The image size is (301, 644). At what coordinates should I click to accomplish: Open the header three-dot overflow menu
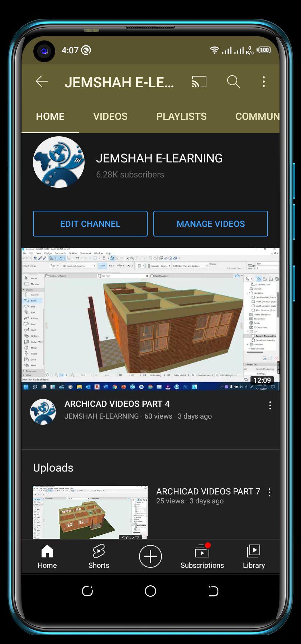[264, 82]
